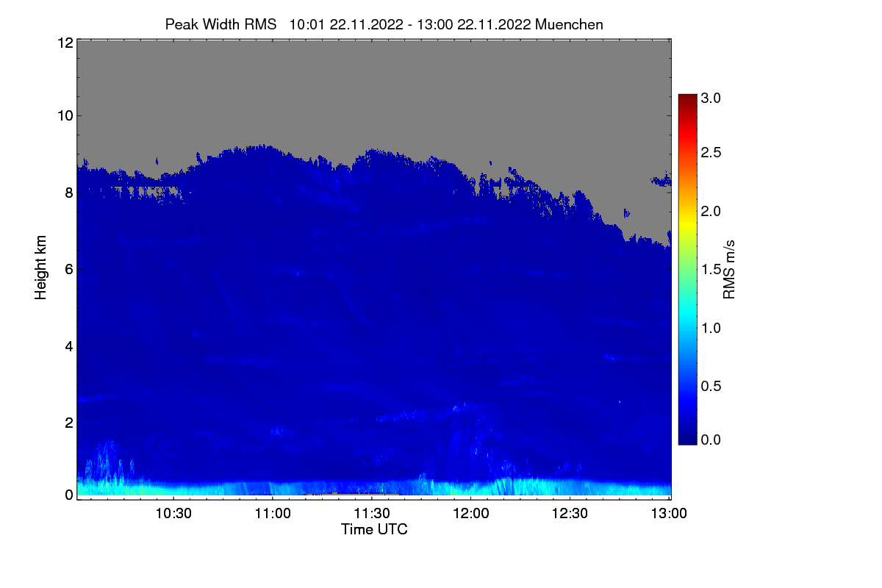This screenshot has height=588, width=882.
Task: Click the colorbar value 1.5
Action: [710, 270]
